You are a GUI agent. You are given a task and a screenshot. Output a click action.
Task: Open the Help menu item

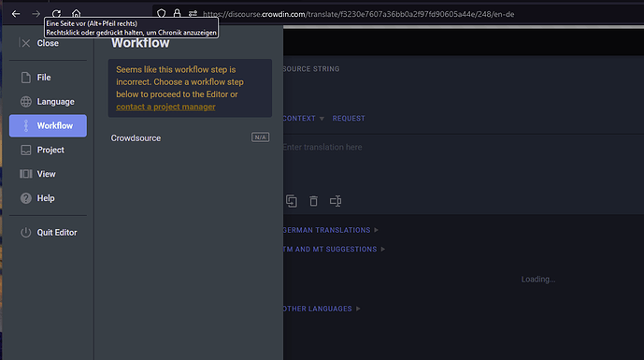[48, 198]
